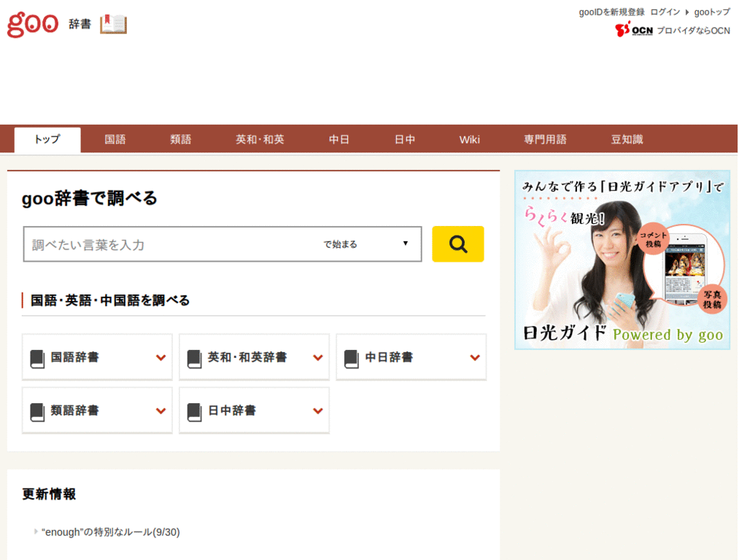
Task: Click the goo logo
Action: click(x=32, y=24)
